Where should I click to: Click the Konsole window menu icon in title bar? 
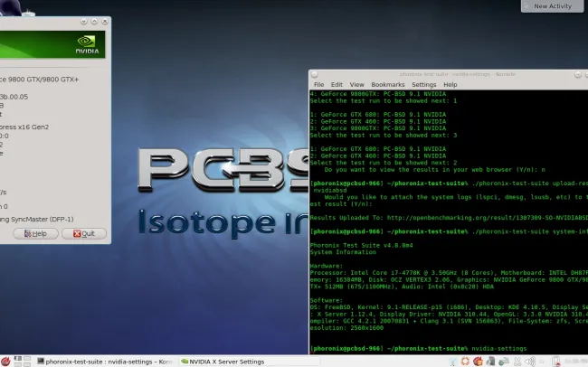315,72
